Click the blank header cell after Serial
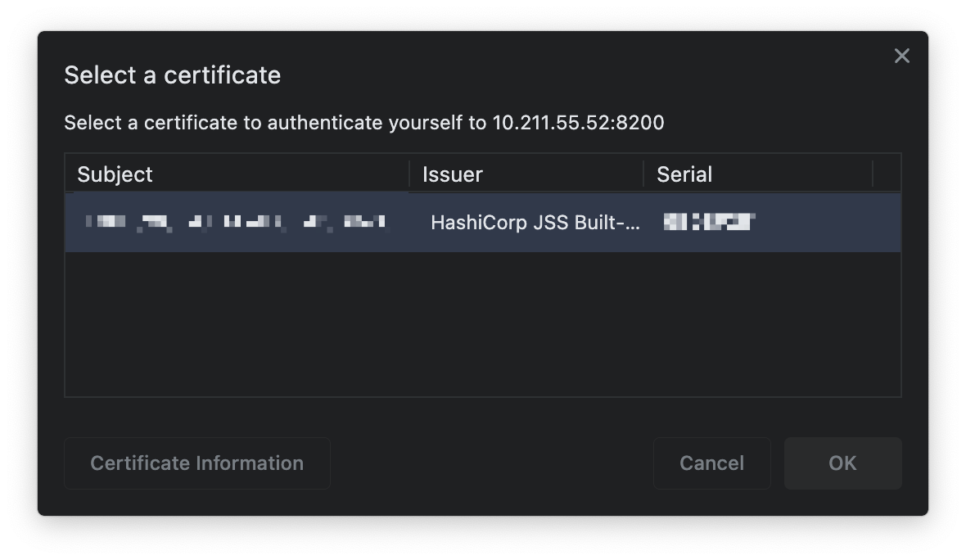 887,174
